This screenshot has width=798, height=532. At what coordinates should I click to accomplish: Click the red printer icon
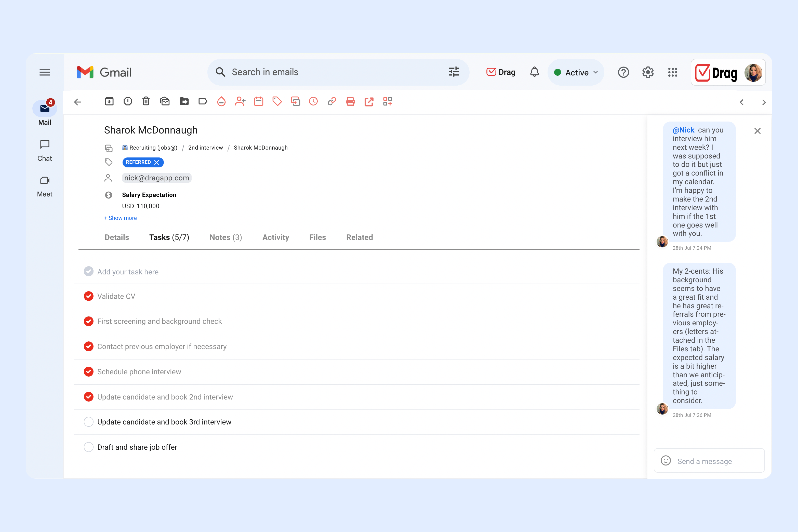(x=351, y=101)
